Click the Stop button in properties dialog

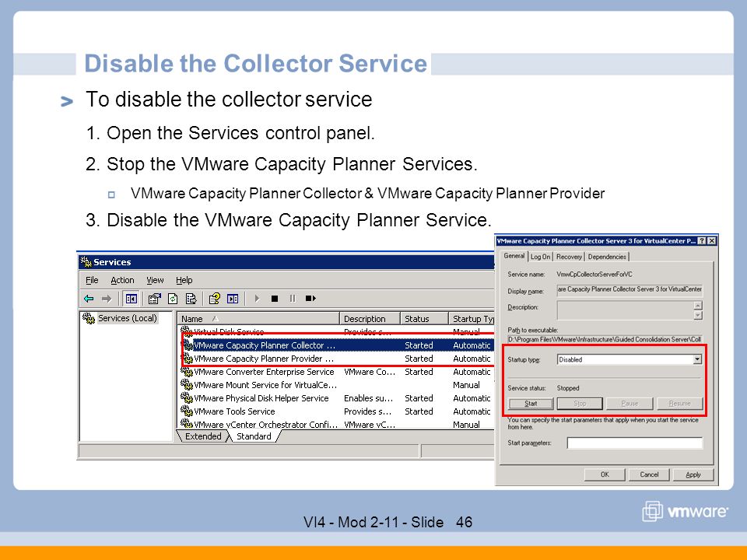pyautogui.click(x=580, y=404)
